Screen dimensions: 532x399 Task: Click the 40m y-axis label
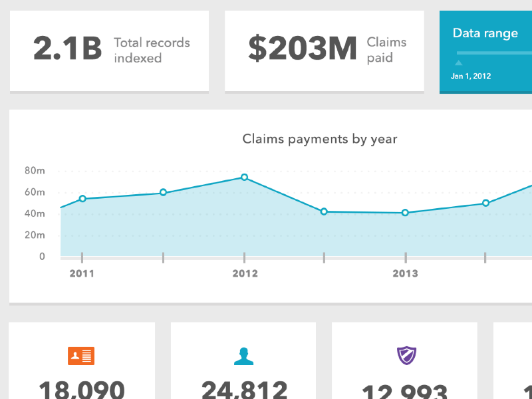[35, 213]
